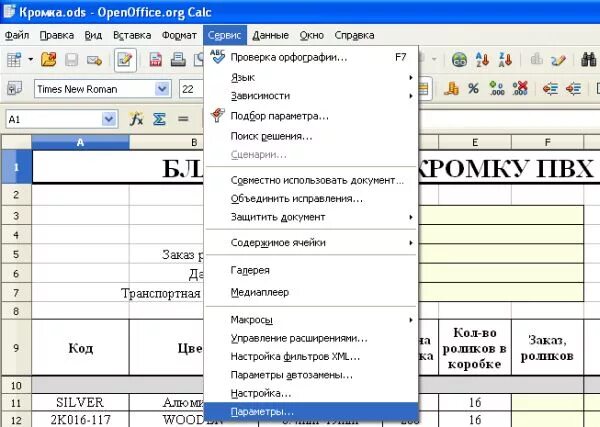The width and height of the screenshot is (600, 427).
Task: Close the open Сервис menu
Action: click(x=225, y=35)
